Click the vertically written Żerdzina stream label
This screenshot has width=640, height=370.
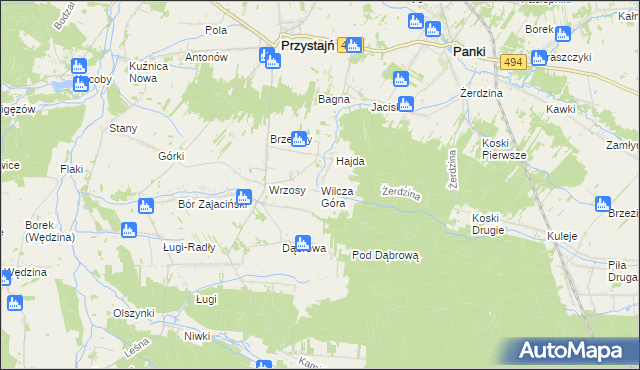point(452,169)
